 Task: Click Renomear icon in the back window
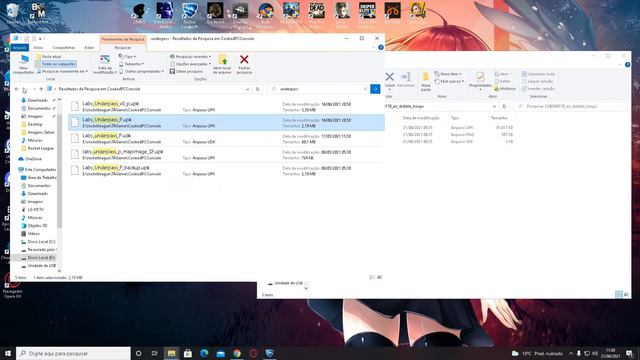pos(406,77)
